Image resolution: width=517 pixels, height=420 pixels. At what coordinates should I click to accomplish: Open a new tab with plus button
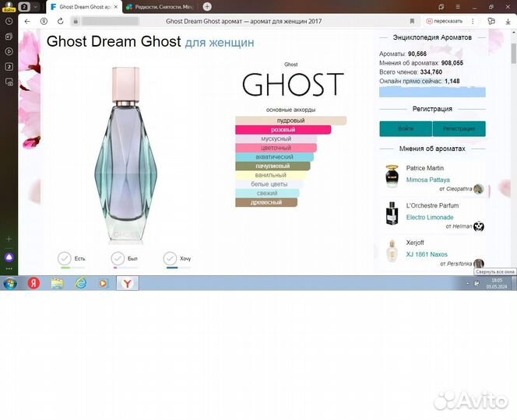point(207,6)
